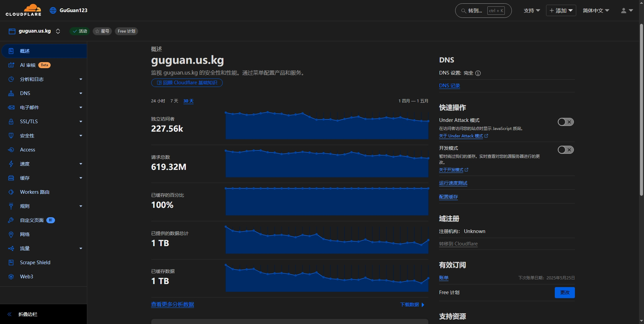The image size is (644, 324).
Task: Click the 电子邮件 envelope icon
Action: [11, 107]
